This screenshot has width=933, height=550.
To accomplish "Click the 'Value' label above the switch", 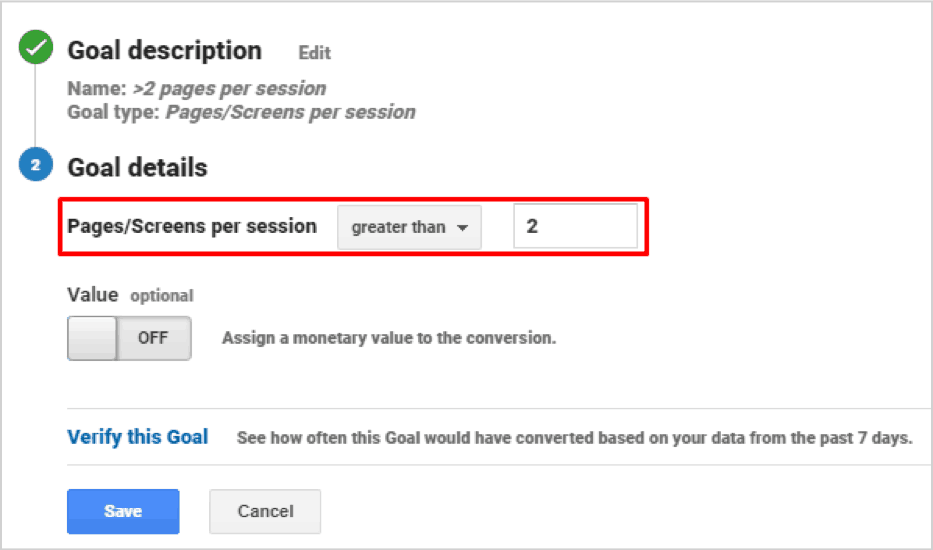I will click(x=92, y=295).
